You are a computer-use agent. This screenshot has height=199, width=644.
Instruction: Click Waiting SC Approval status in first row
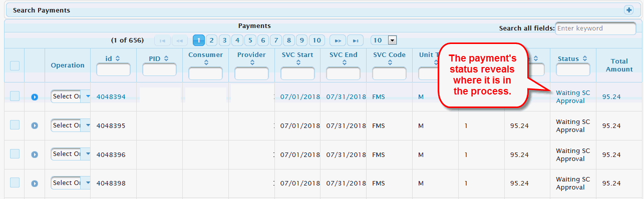click(573, 97)
